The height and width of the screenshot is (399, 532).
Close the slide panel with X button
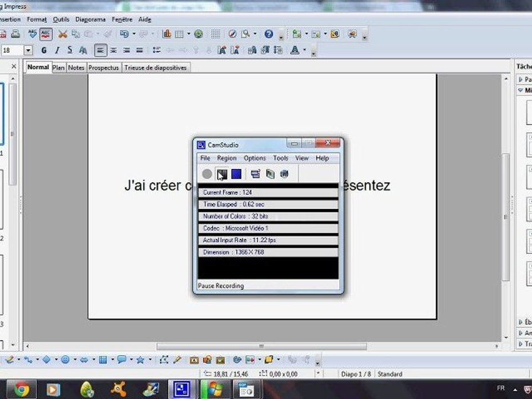tap(14, 66)
